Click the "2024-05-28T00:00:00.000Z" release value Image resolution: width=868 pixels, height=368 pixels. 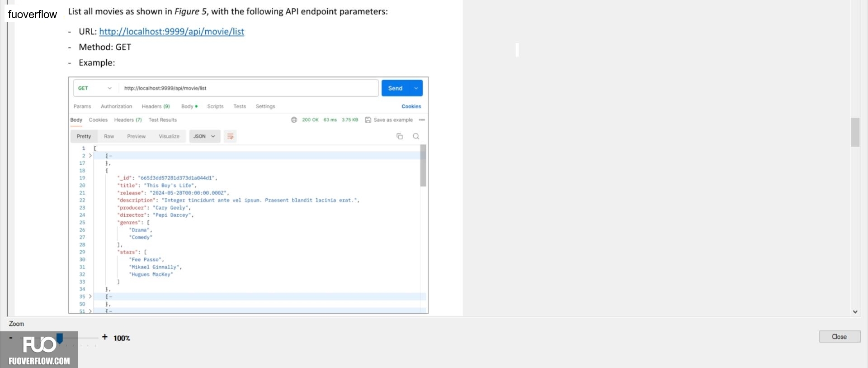[188, 193]
